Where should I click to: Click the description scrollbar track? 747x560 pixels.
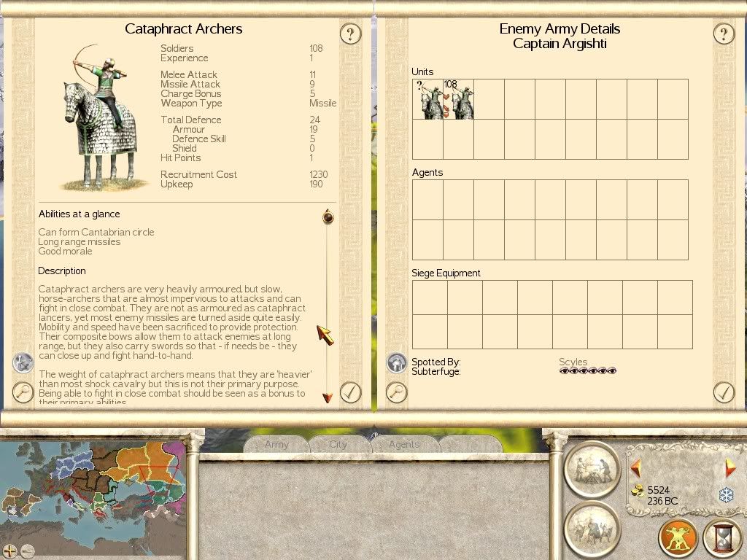coord(328,308)
